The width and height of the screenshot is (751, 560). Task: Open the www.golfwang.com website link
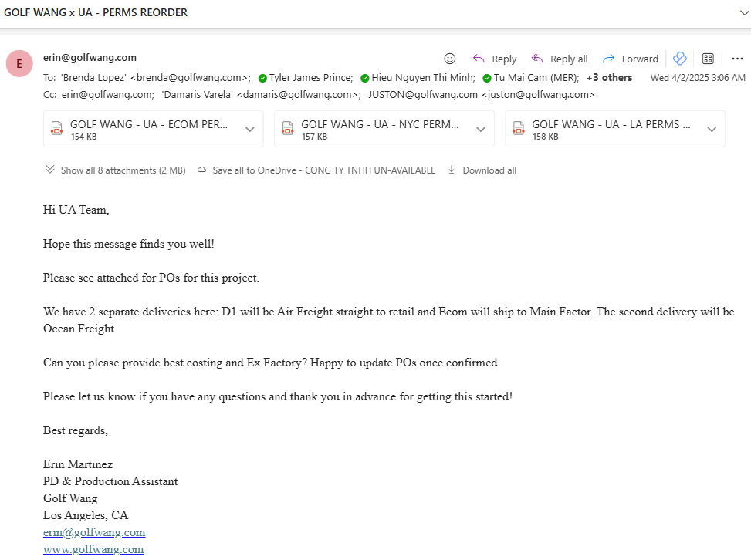point(93,549)
